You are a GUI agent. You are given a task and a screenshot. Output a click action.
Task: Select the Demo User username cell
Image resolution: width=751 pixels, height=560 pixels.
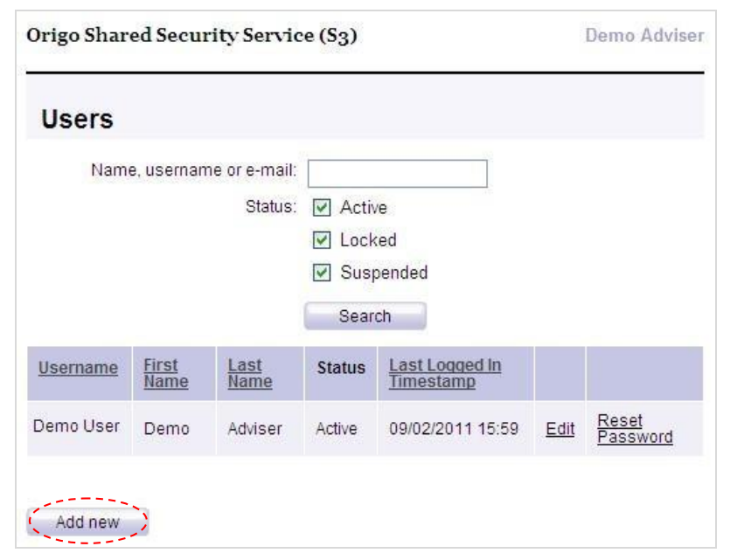tap(76, 426)
